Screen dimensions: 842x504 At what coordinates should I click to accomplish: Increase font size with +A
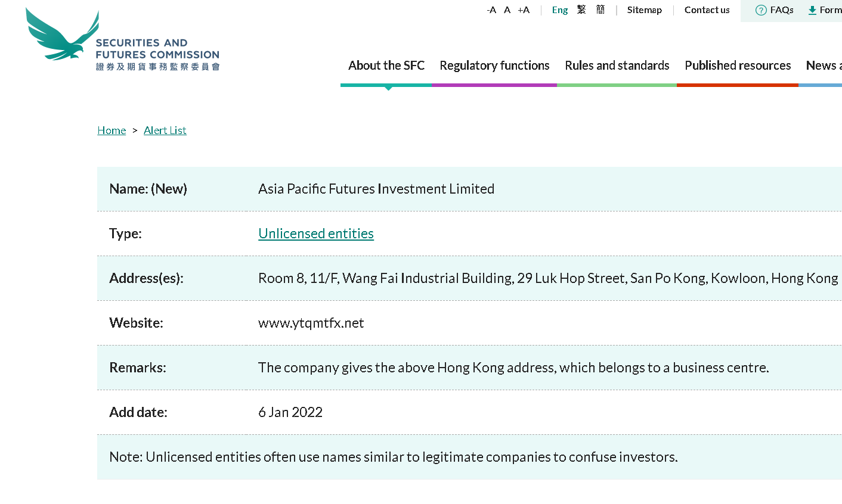tap(524, 10)
